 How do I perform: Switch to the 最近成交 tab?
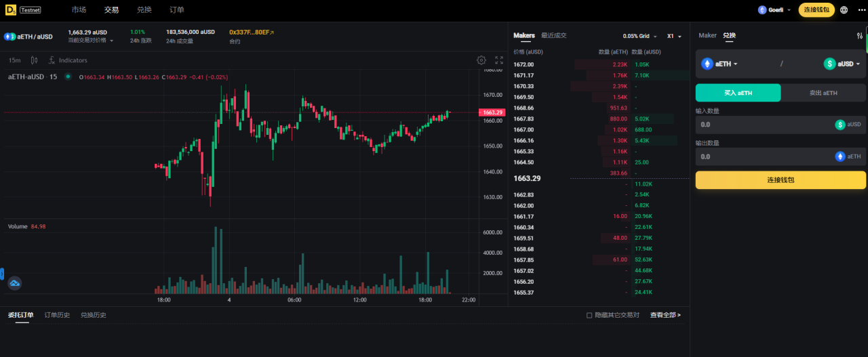(553, 36)
